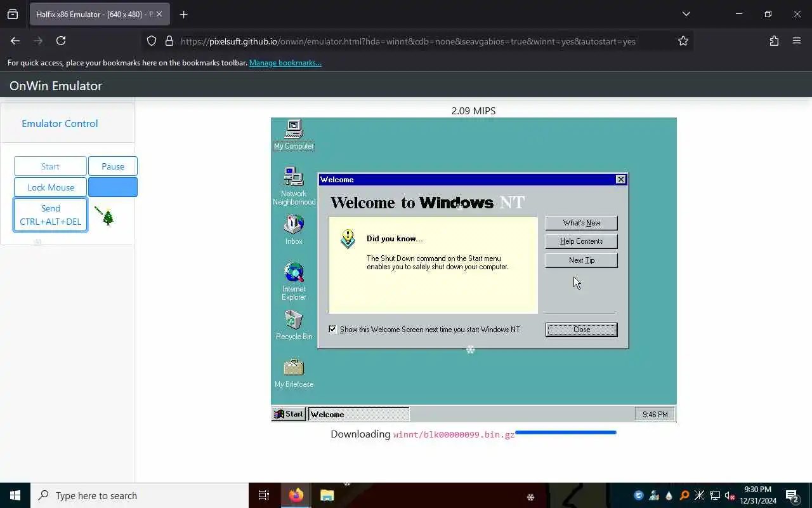This screenshot has height=508, width=812.
Task: Open Firefox View icon
Action: [13, 14]
